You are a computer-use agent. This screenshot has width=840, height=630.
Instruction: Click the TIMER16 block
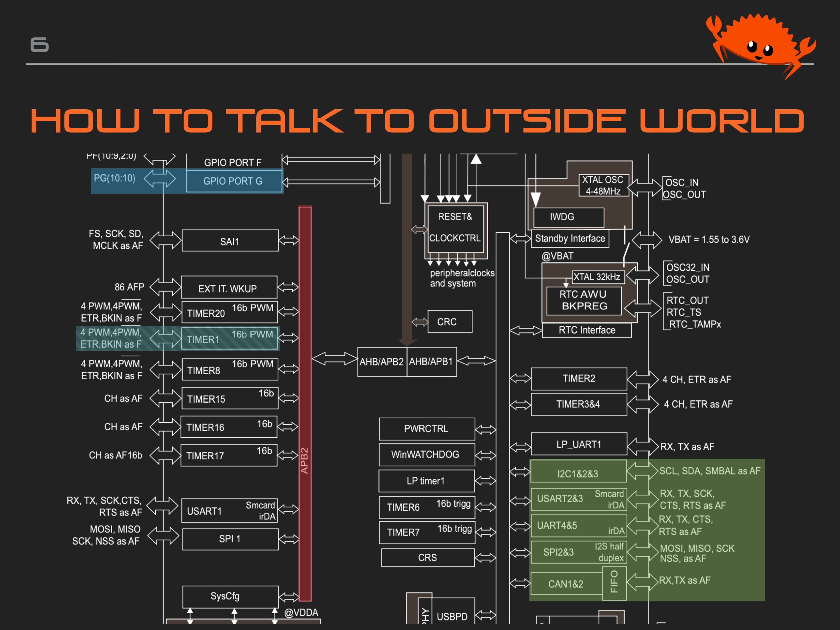pos(229,427)
